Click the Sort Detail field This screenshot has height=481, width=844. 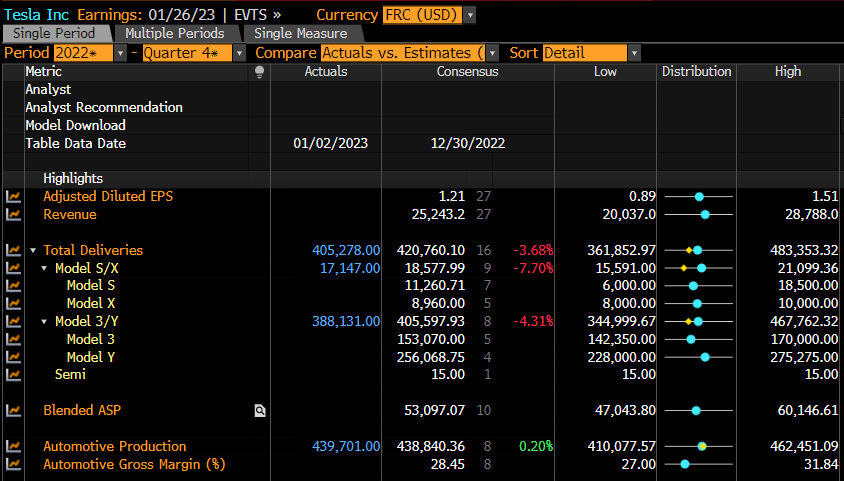[585, 53]
